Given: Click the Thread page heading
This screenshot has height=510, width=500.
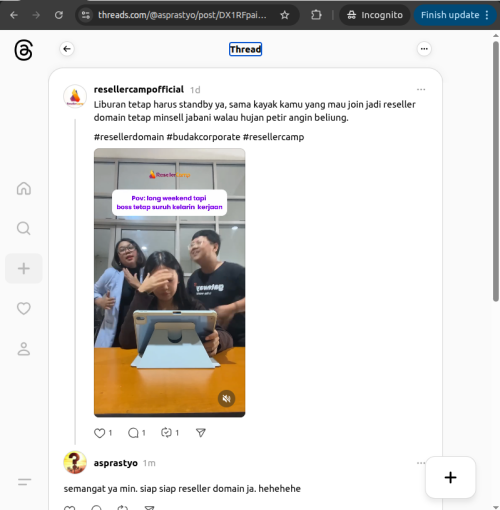Looking at the screenshot, I should point(245,49).
